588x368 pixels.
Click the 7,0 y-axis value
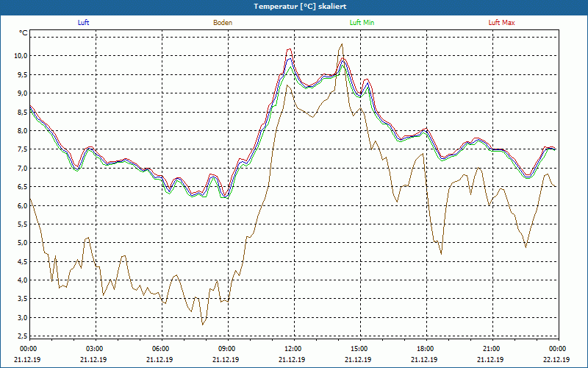(x=22, y=168)
